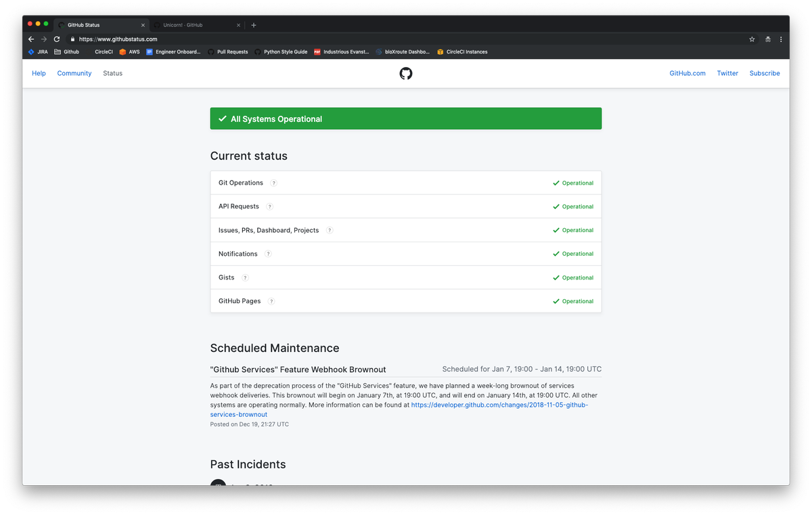Open the JIRA bookmark
The image size is (812, 515).
point(38,51)
